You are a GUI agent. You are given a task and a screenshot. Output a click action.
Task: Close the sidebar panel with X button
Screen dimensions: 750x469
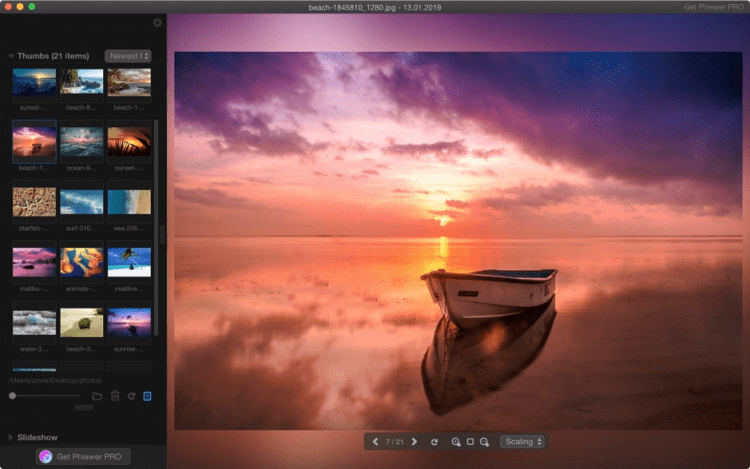coord(157,22)
